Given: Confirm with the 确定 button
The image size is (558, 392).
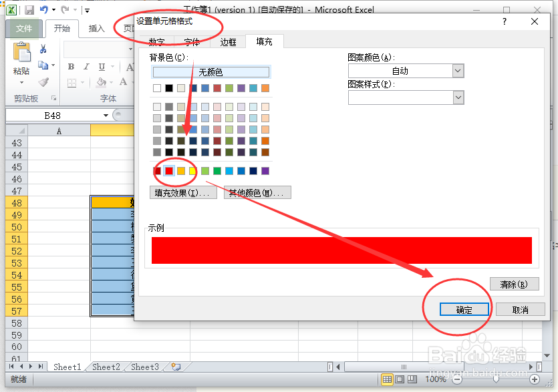Looking at the screenshot, I should pyautogui.click(x=464, y=309).
